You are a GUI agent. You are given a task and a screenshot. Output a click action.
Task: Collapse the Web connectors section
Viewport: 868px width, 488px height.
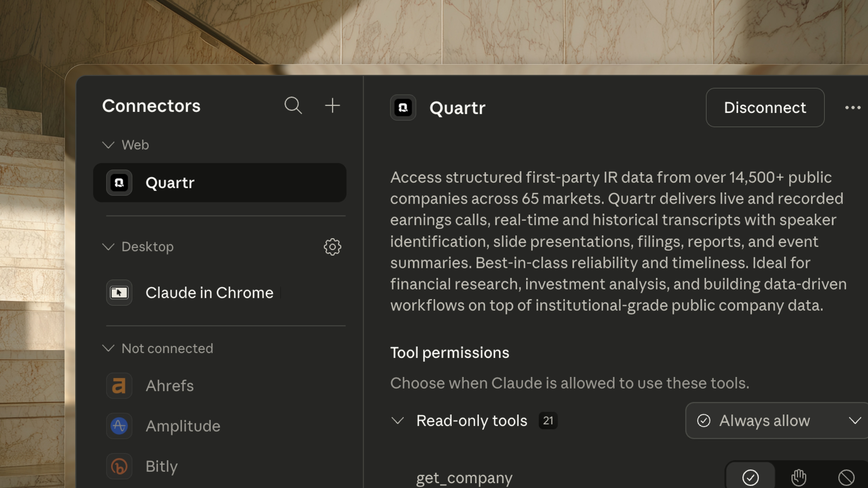108,145
